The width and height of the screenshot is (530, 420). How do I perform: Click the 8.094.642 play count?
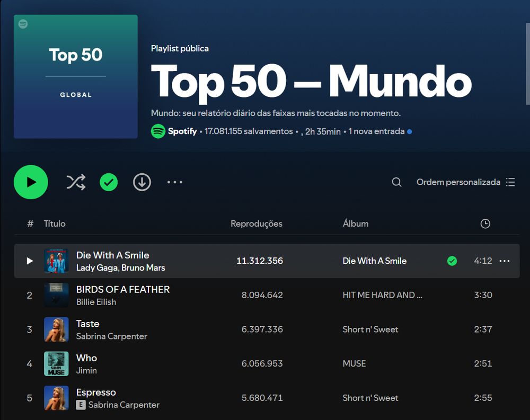pyautogui.click(x=262, y=295)
